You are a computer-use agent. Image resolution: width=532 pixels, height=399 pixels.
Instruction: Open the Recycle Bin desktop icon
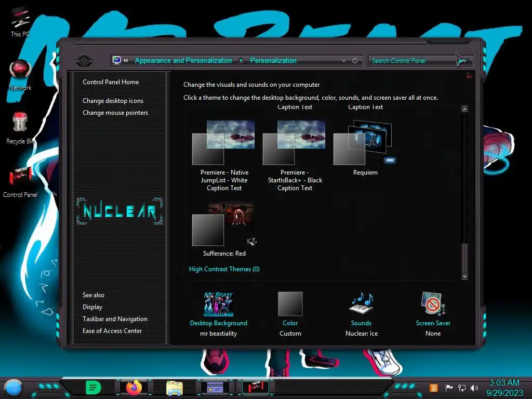pyautogui.click(x=20, y=128)
